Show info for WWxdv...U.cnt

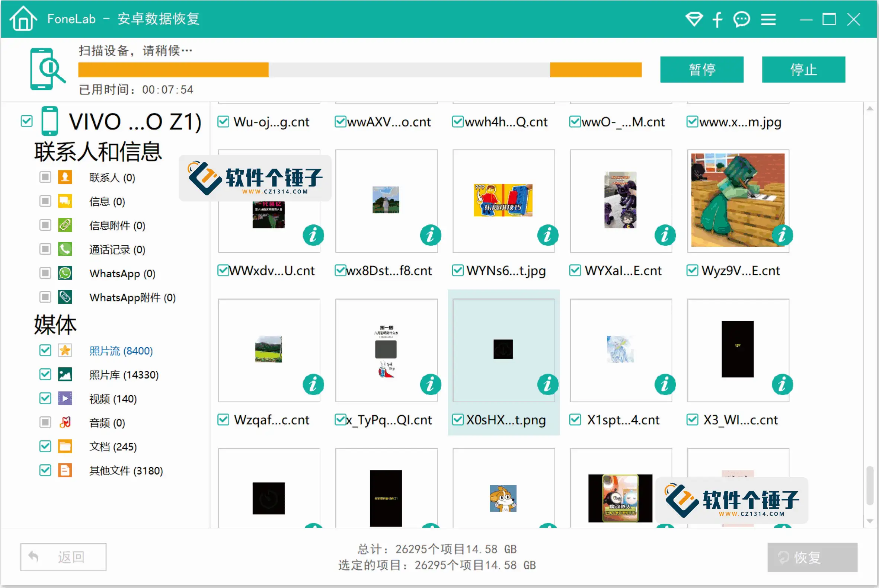313,236
